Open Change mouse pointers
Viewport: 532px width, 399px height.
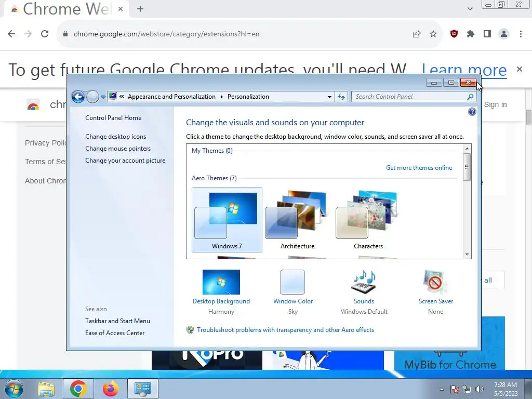[118, 148]
